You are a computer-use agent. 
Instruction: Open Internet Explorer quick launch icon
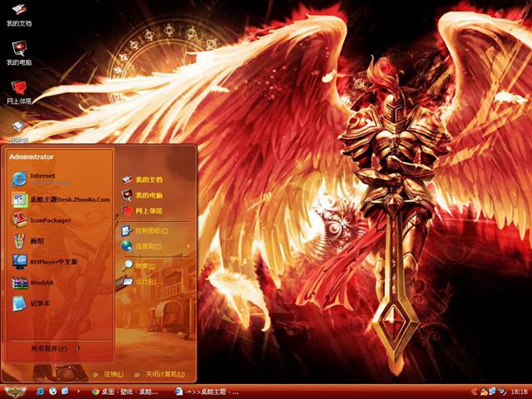click(40, 392)
